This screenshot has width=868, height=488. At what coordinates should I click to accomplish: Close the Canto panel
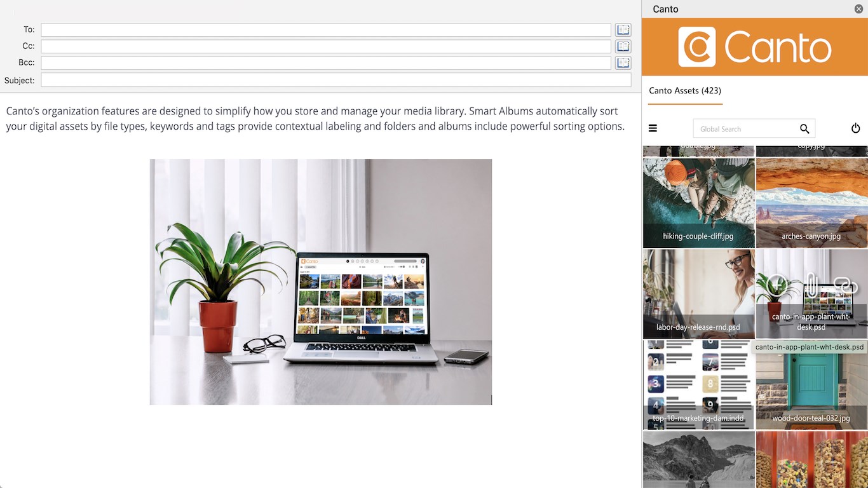(858, 9)
